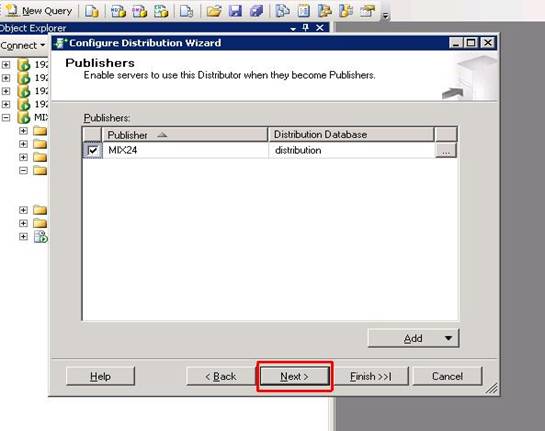Viewport: 545px width, 431px height.
Task: Click the Save floppy disk icon
Action: [x=235, y=11]
